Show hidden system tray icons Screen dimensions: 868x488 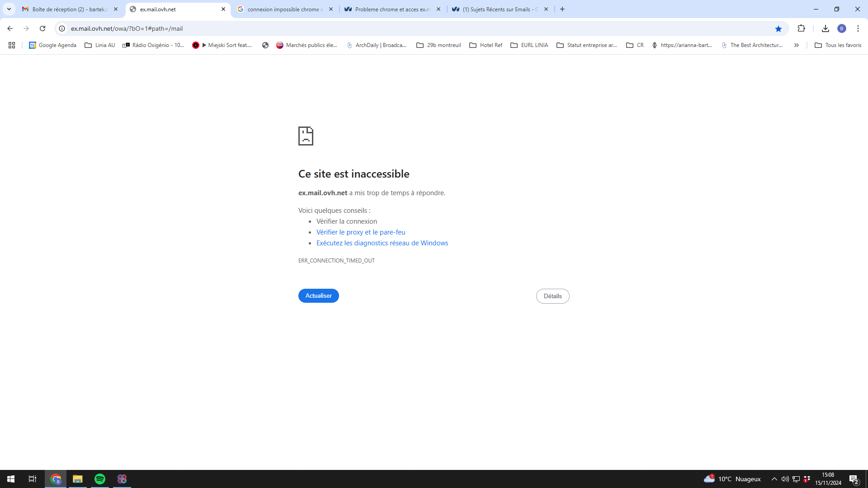[x=774, y=479]
